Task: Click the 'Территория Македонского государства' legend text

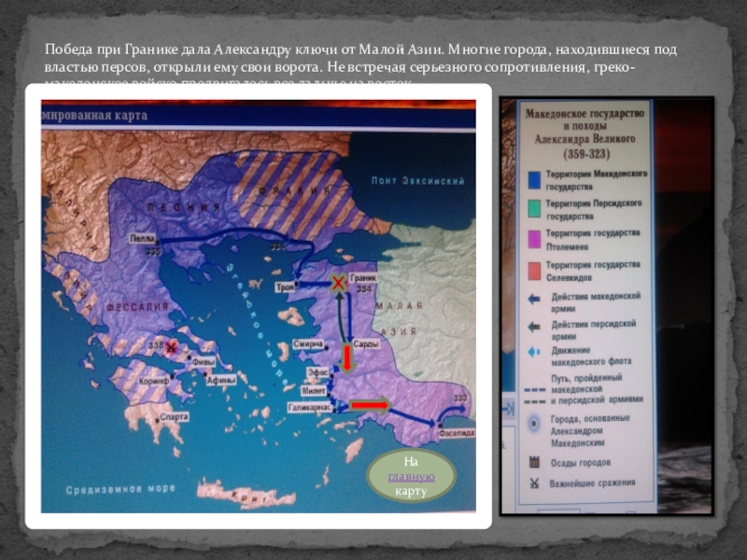Action: 597,180
